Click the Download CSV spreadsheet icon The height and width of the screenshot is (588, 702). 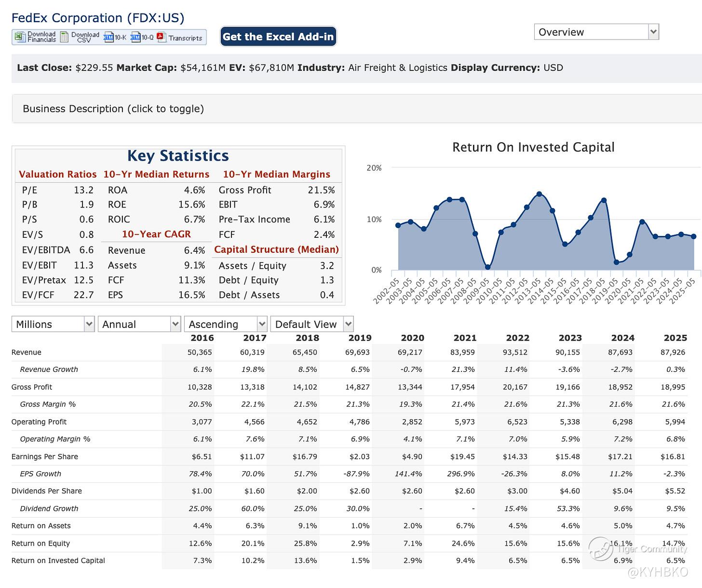coord(65,37)
